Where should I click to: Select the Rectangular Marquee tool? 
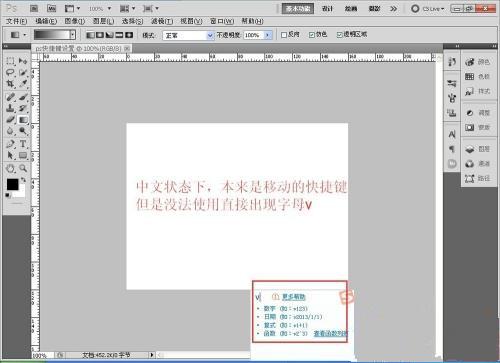pyautogui.click(x=10, y=61)
